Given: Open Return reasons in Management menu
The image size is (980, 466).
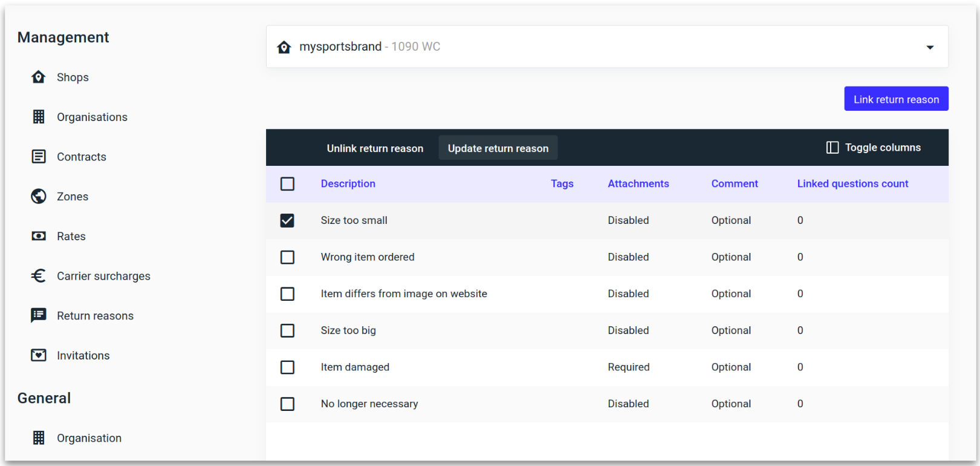Looking at the screenshot, I should (95, 316).
